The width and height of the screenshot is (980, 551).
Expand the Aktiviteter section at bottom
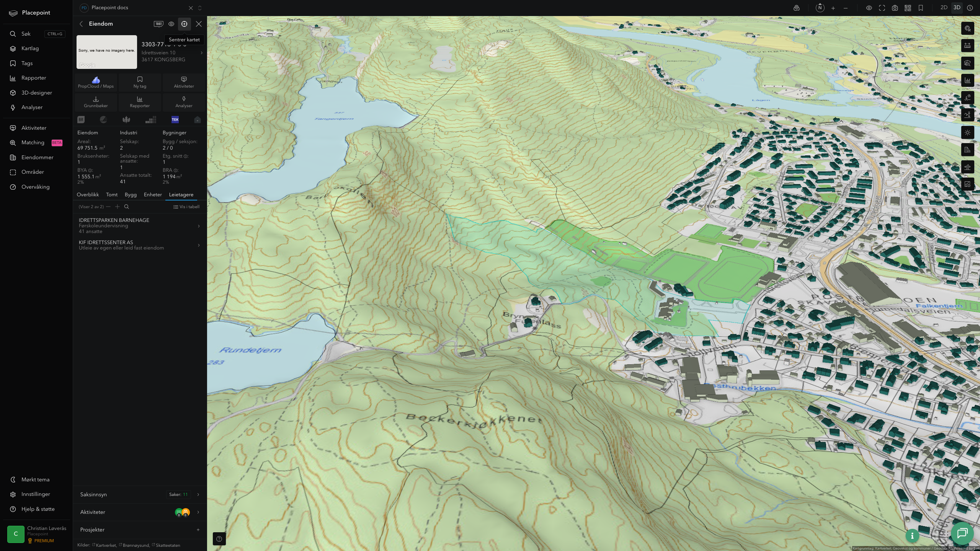(140, 512)
